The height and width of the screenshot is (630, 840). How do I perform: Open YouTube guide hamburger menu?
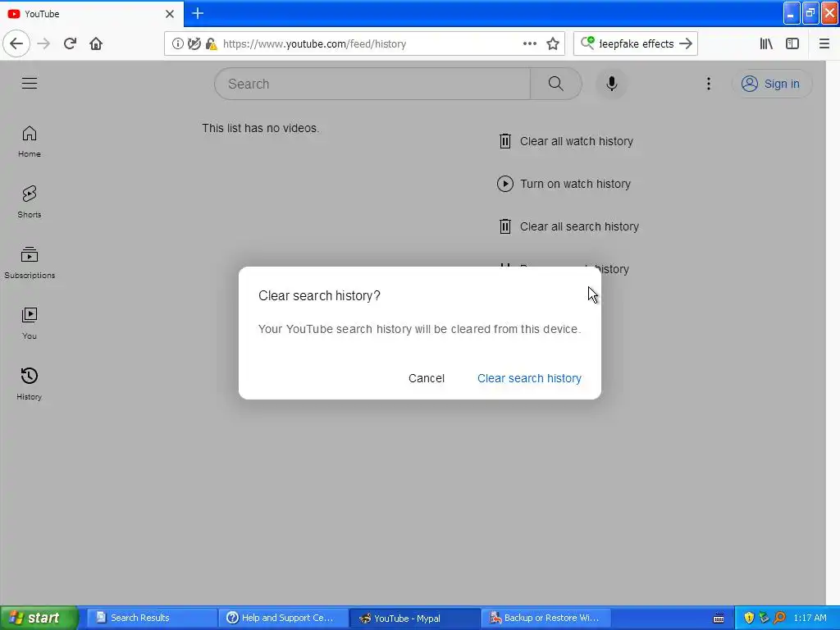click(x=30, y=83)
